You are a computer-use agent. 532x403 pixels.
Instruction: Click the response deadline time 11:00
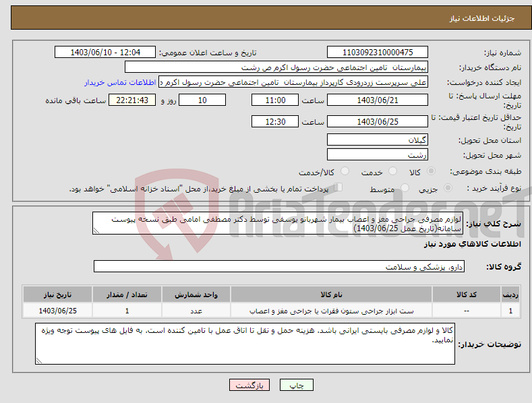[x=275, y=100]
